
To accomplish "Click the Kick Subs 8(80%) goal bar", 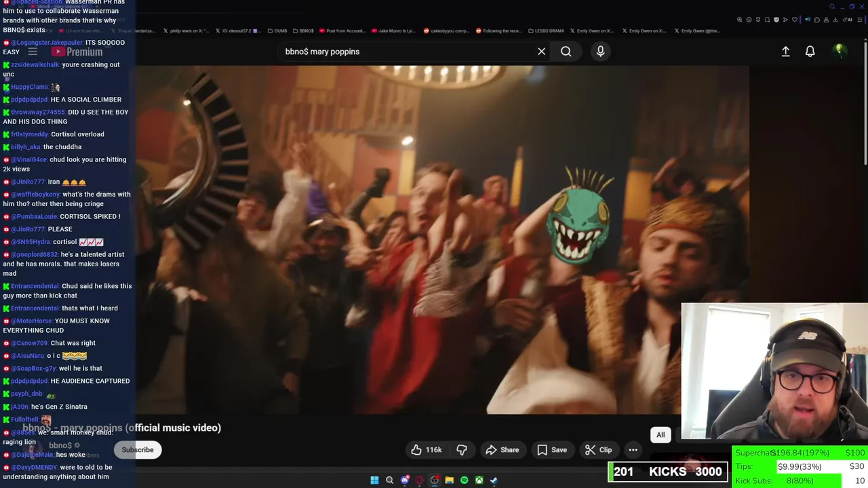I will 800,481.
